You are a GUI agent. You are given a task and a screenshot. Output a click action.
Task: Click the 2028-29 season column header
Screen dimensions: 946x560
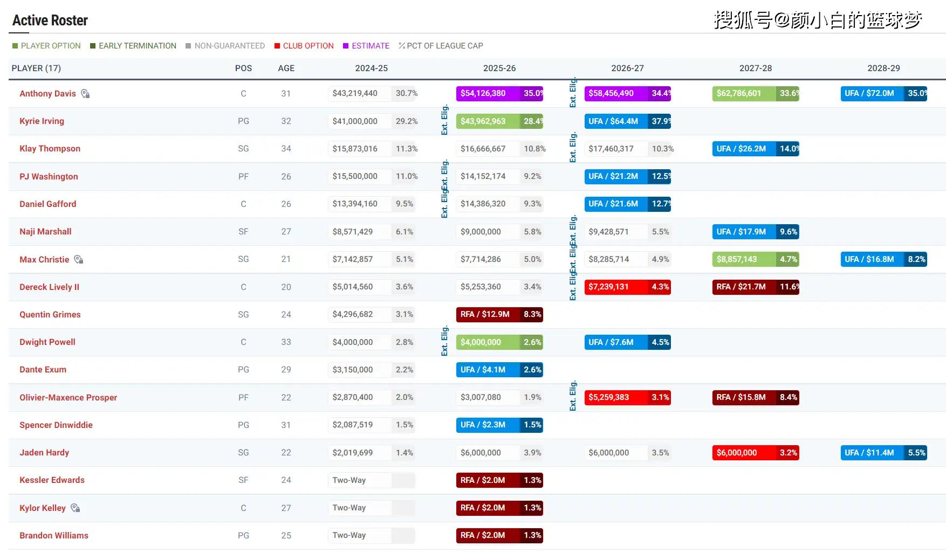883,68
